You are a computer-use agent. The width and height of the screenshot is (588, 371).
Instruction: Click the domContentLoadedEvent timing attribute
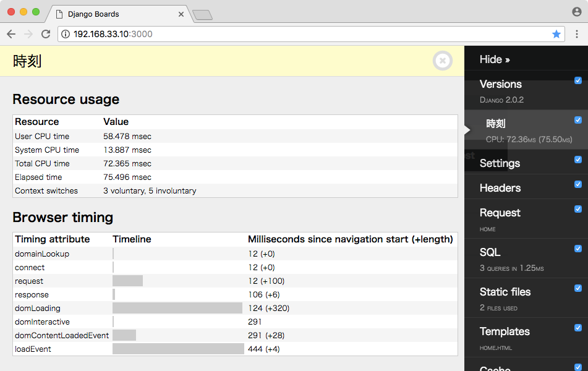tap(62, 335)
